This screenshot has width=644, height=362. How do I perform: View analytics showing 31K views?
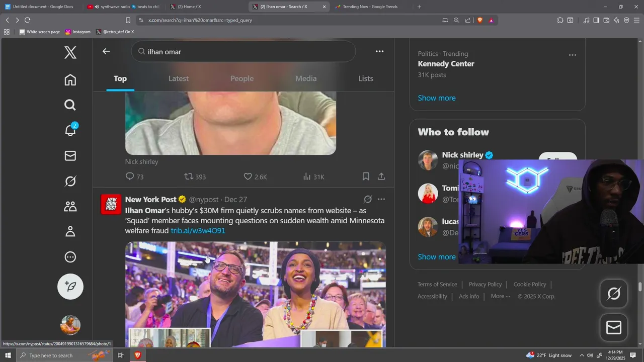[313, 176]
